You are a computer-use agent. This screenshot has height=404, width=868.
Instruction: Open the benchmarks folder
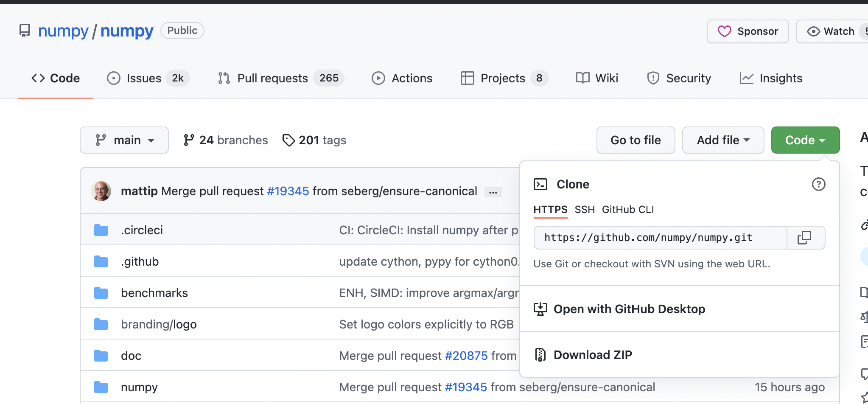154,293
